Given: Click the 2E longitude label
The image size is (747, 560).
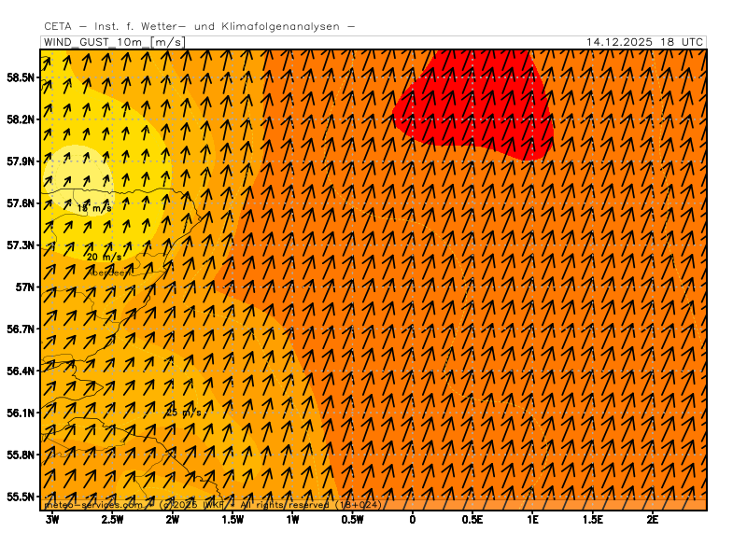Looking at the screenshot, I should (652, 519).
